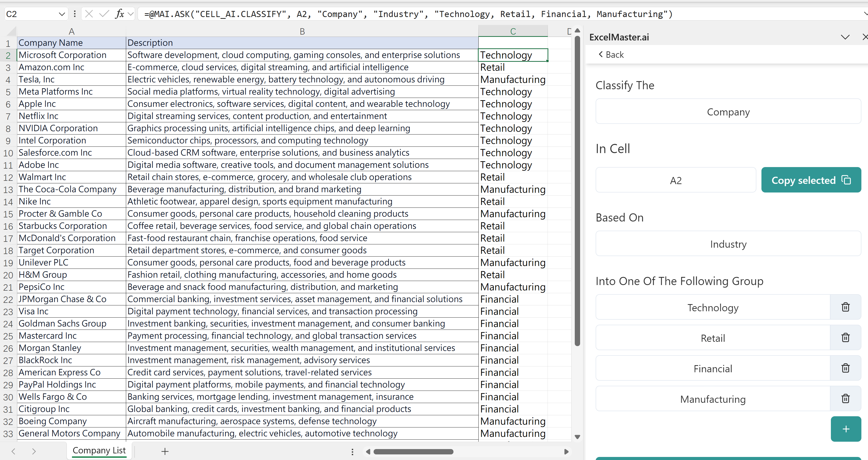Select the Company List sheet tab
868x460 pixels.
(99, 451)
